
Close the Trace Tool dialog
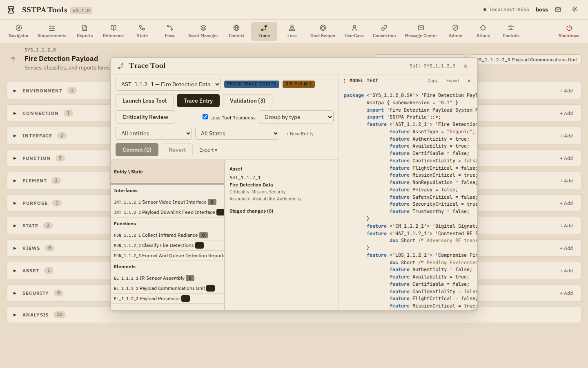[x=465, y=66]
